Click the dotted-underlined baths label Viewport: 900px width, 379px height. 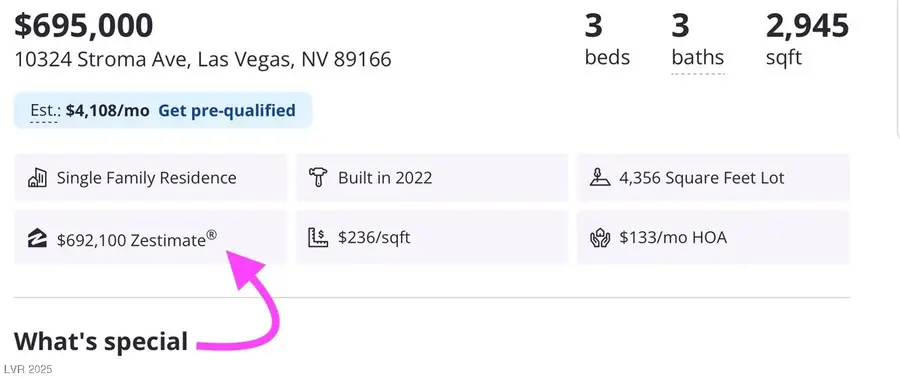click(x=698, y=58)
